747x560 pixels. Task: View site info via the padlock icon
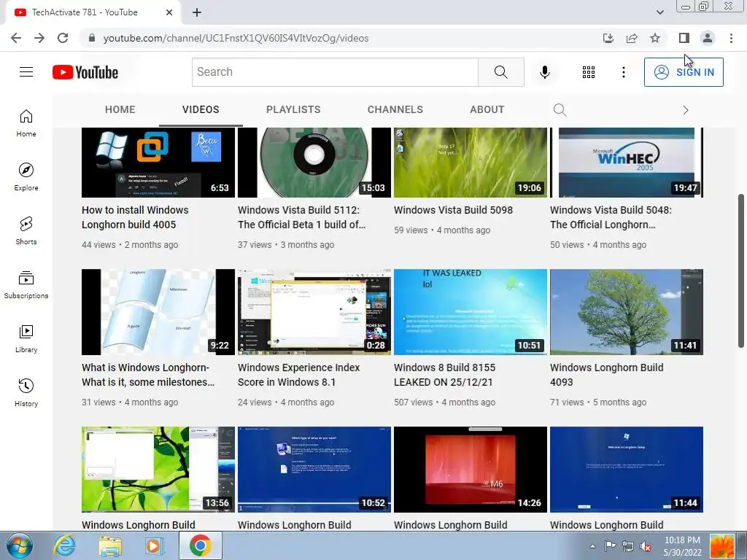coord(92,38)
